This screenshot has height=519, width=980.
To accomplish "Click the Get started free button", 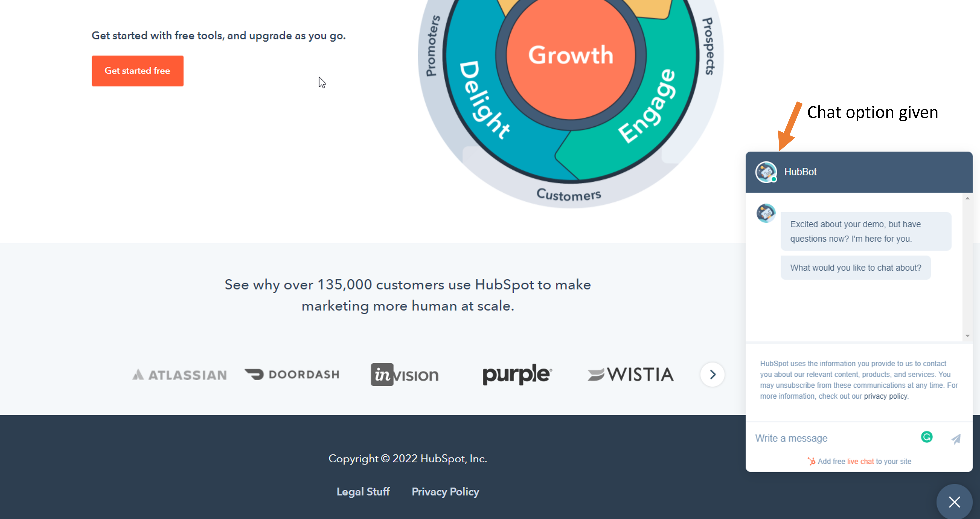I will coord(137,71).
